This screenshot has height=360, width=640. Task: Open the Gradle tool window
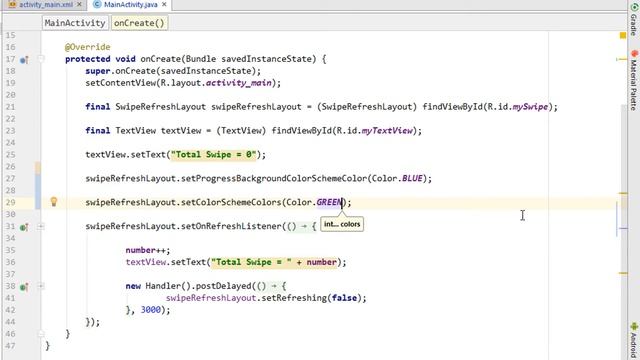(634, 20)
